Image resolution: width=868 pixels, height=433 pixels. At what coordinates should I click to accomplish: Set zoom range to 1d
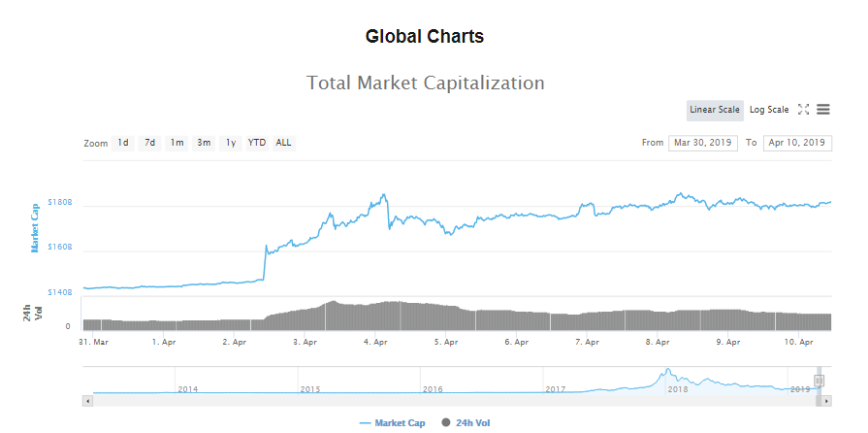(123, 143)
